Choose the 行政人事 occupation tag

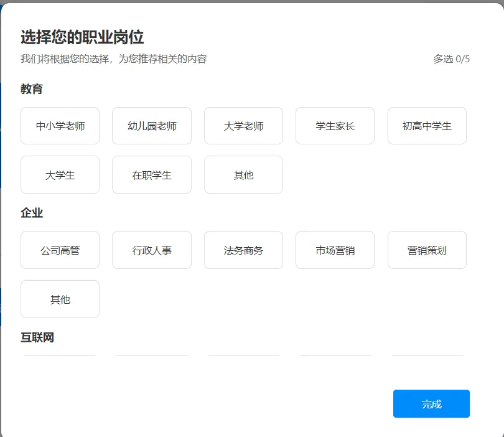click(151, 250)
